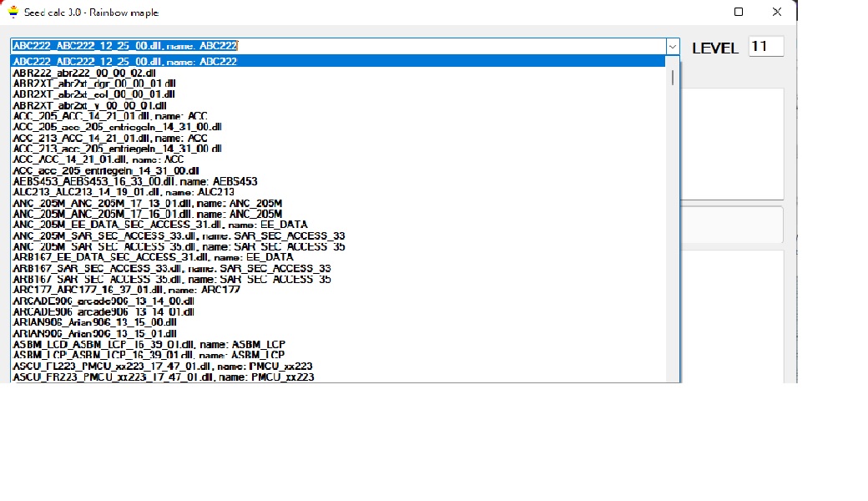Pick ACC_acc_205_entriegeln_14_31_00.dll

point(338,170)
